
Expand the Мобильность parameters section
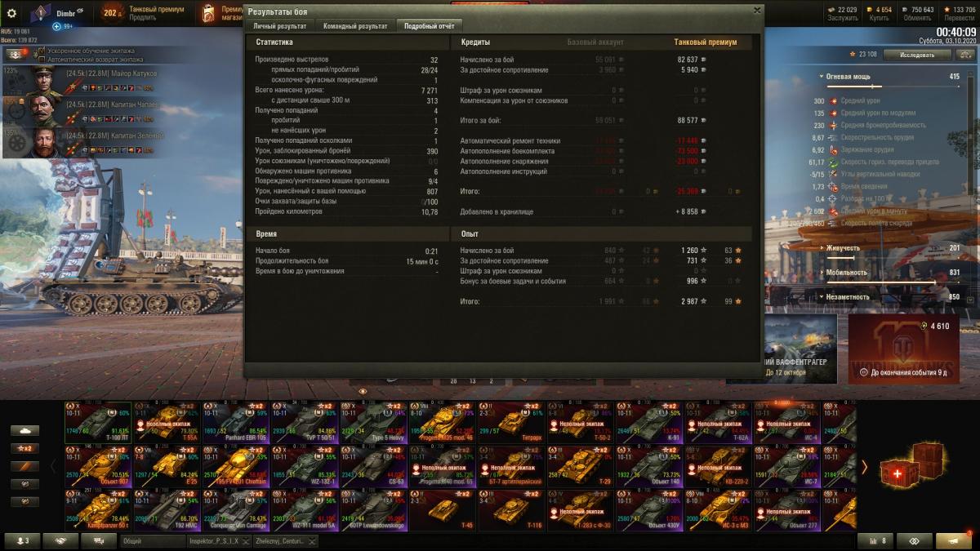(822, 273)
